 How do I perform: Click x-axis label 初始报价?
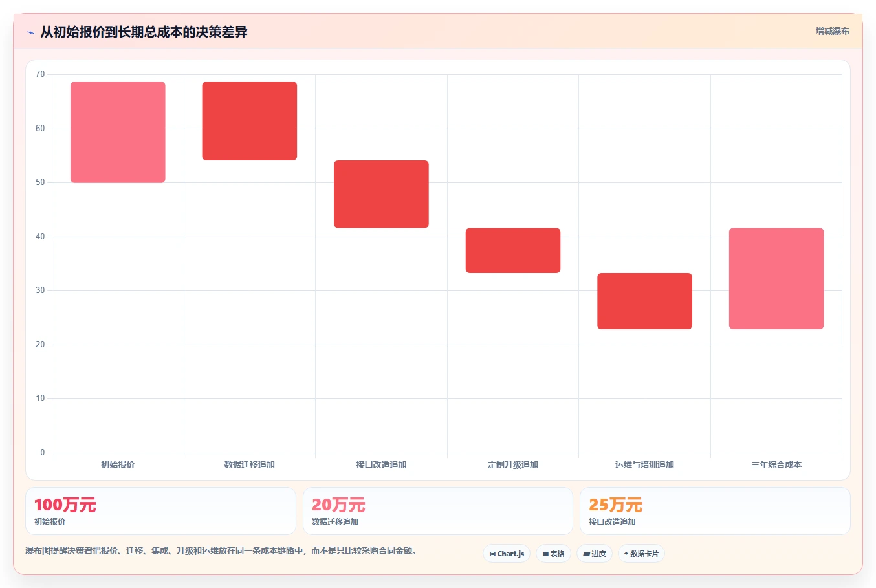[x=118, y=464]
